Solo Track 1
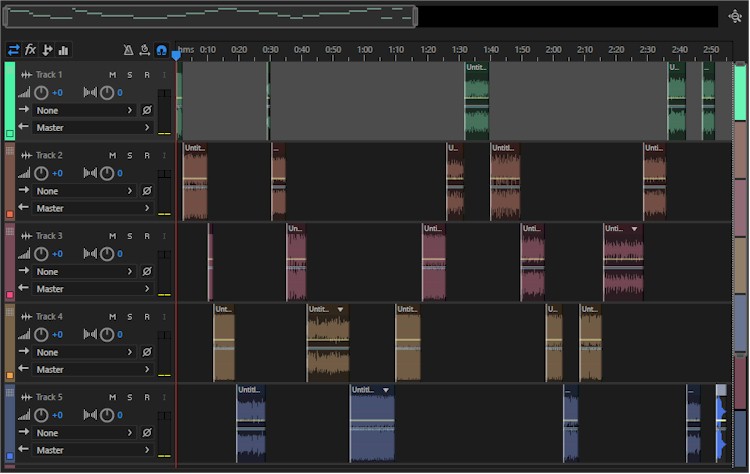The height and width of the screenshot is (474, 750). 130,75
